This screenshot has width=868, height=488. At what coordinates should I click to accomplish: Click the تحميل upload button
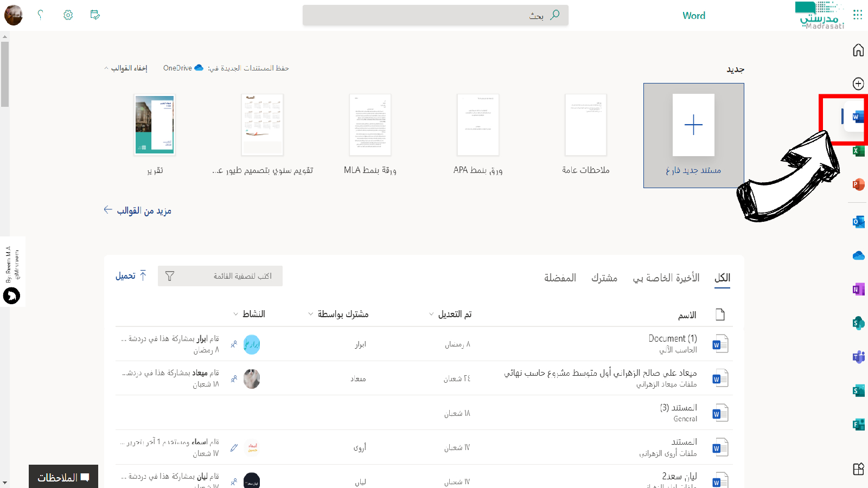pos(131,276)
